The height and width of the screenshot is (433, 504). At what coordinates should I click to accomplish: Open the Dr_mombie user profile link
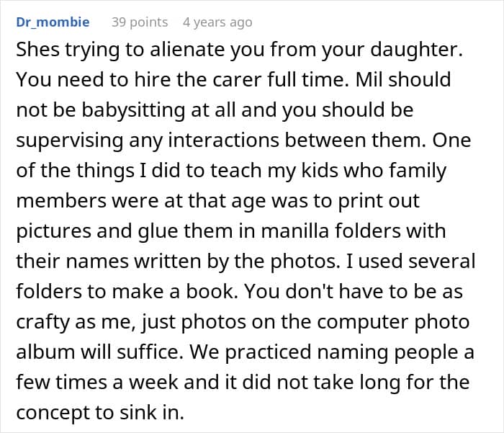coord(53,22)
